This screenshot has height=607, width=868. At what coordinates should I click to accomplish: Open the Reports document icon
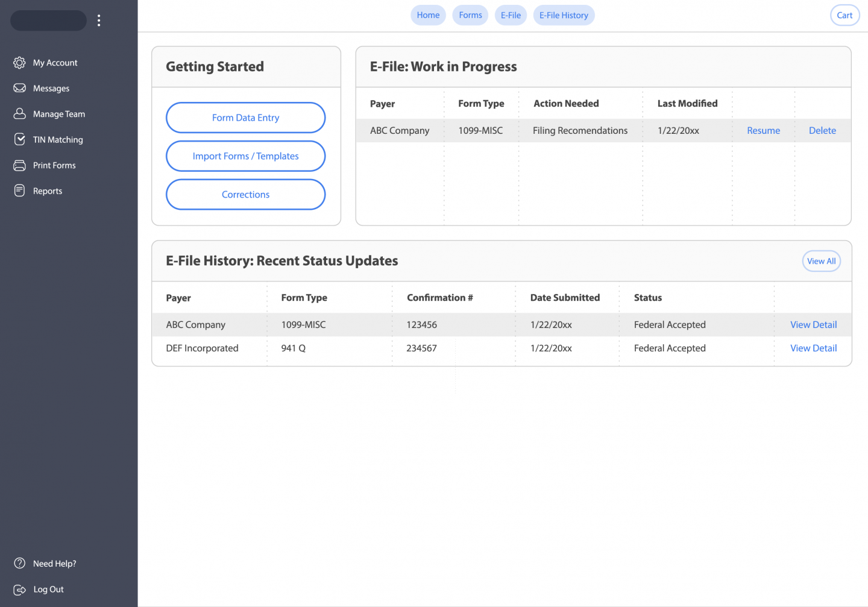[19, 191]
